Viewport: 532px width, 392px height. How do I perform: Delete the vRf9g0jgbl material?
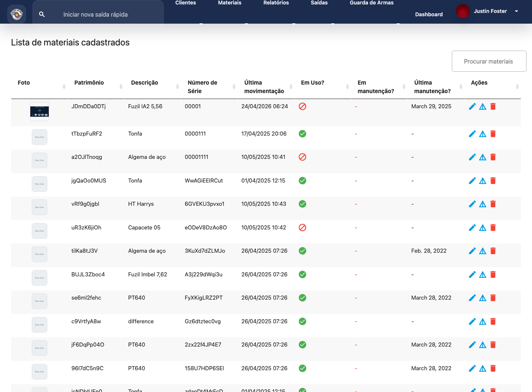tap(493, 204)
